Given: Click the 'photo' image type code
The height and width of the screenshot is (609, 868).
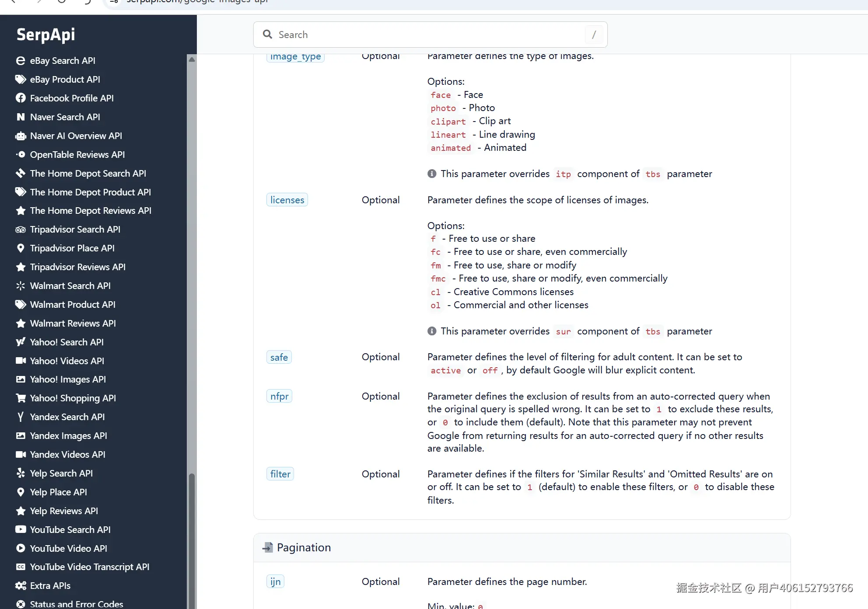Looking at the screenshot, I should pyautogui.click(x=443, y=108).
